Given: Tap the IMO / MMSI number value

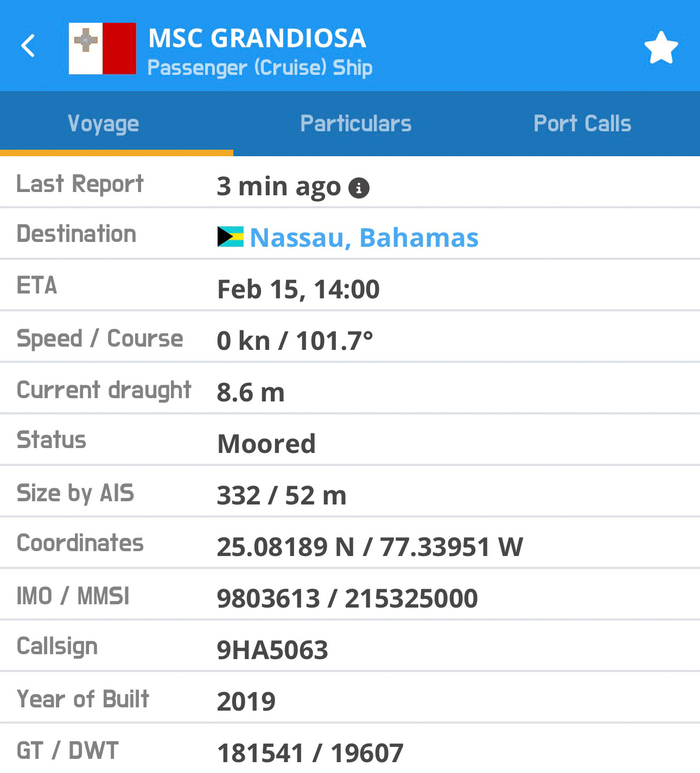Looking at the screenshot, I should [347, 598].
